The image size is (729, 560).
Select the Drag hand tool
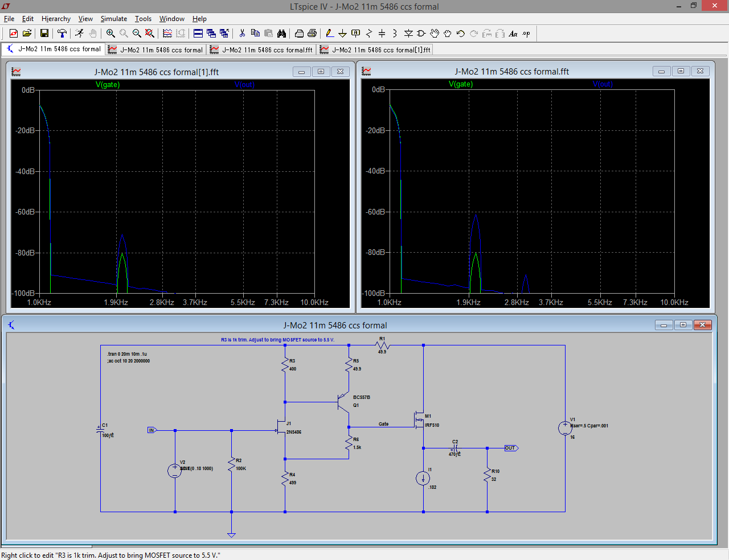(x=448, y=34)
